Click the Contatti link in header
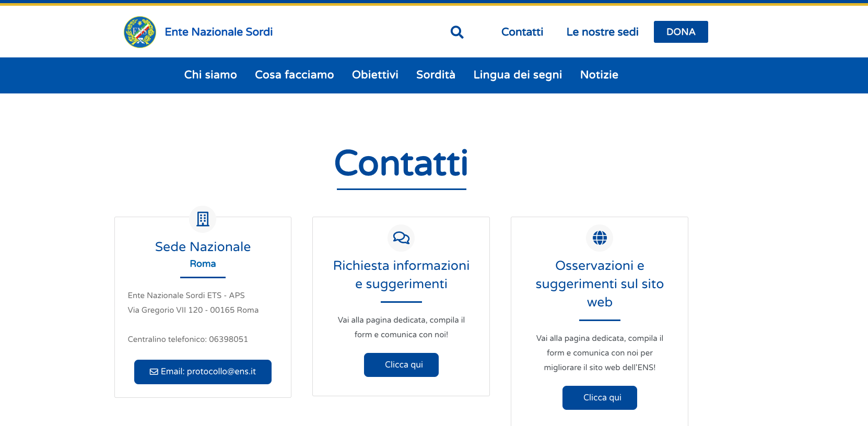Viewport: 868px width, 426px height. click(x=522, y=32)
